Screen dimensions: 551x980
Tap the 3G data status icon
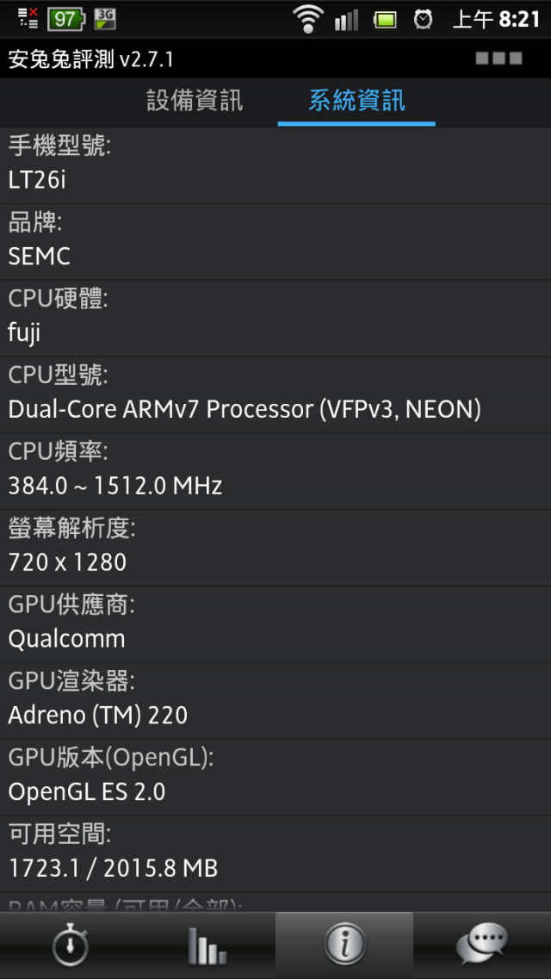tap(105, 19)
